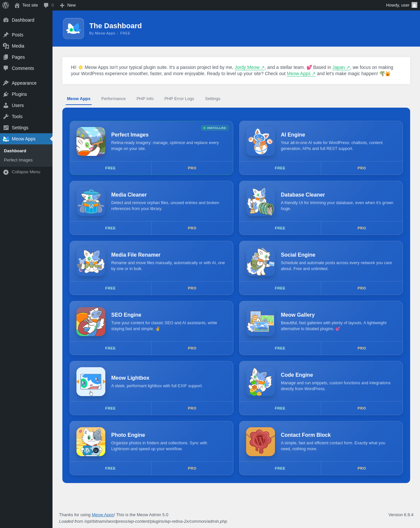420x528 pixels.
Task: Click the AI Engine app icon
Action: click(261, 141)
